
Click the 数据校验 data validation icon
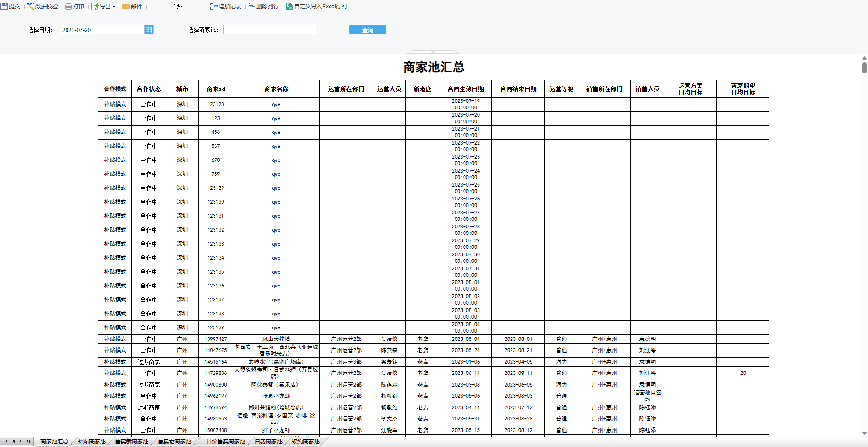point(30,7)
